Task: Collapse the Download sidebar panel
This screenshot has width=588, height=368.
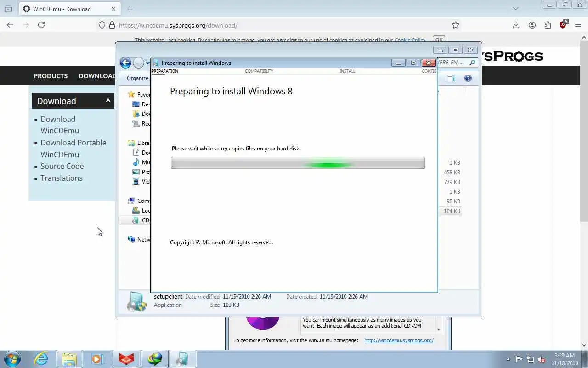Action: pos(108,100)
